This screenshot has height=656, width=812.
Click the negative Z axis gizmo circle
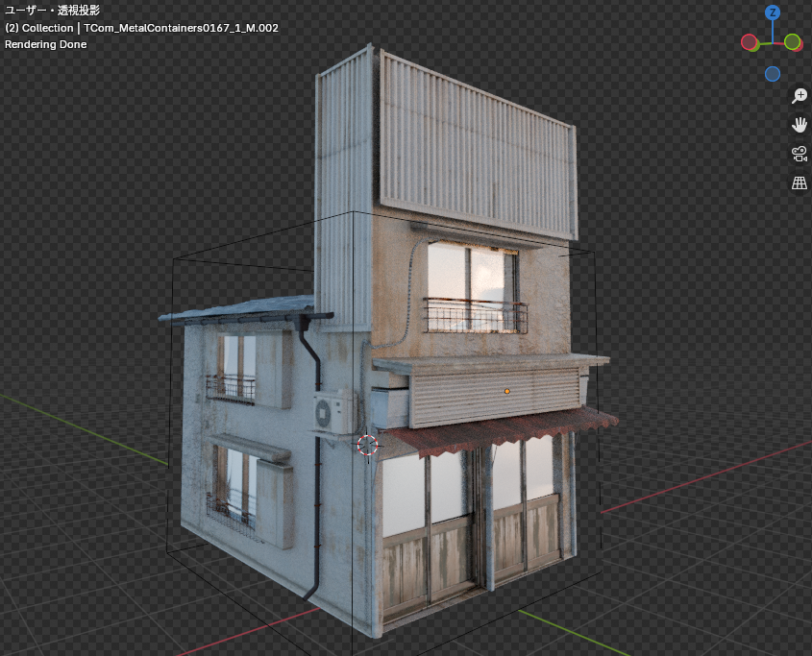point(773,74)
